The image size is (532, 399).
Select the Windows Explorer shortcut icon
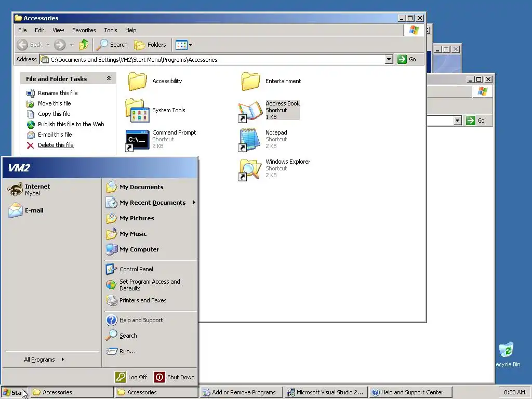click(250, 170)
